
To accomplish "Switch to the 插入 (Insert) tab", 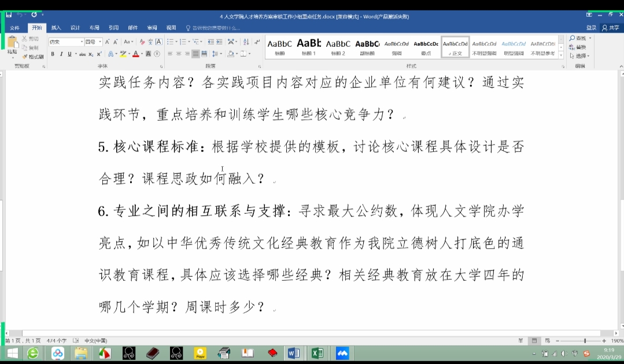I will coord(56,28).
